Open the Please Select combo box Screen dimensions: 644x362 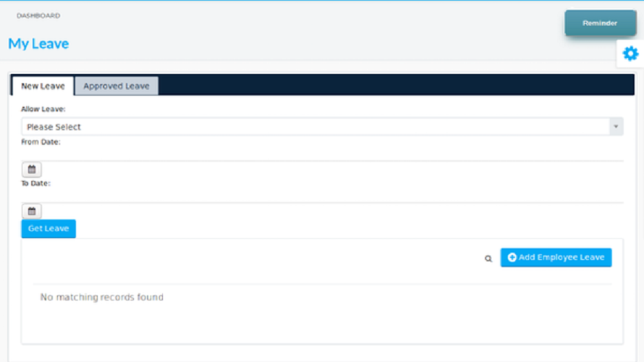tap(322, 127)
